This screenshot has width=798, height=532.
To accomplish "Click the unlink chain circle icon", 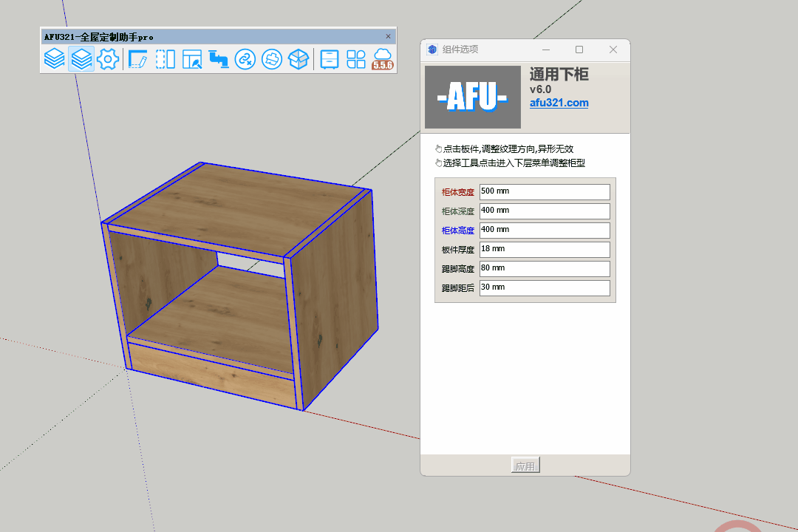I will (x=245, y=58).
